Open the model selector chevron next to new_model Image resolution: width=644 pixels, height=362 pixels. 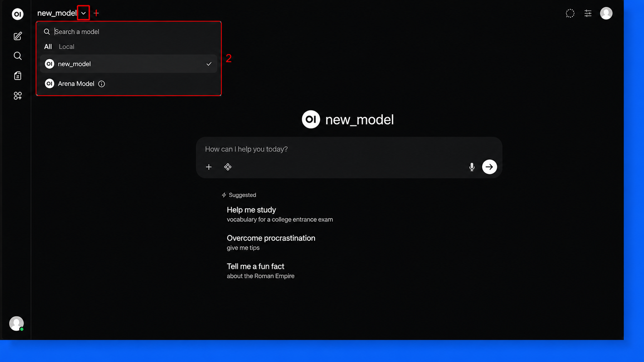[x=84, y=13]
